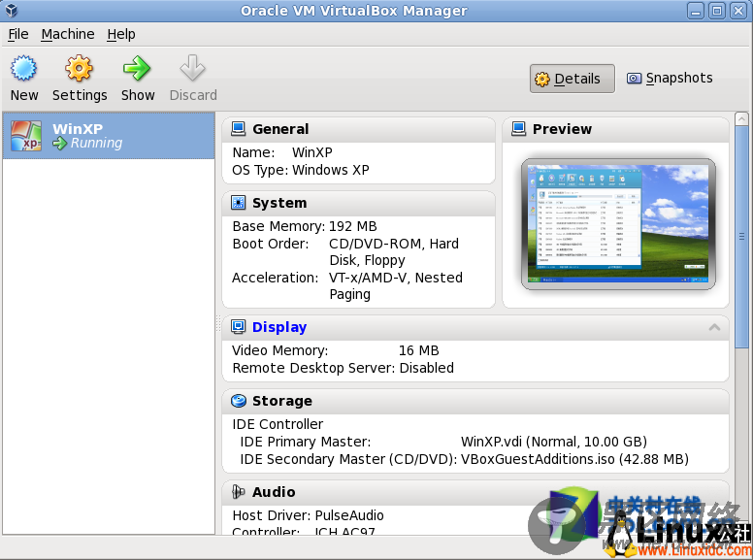Click the Preview section monitor icon
The height and width of the screenshot is (560, 753).
tap(518, 129)
